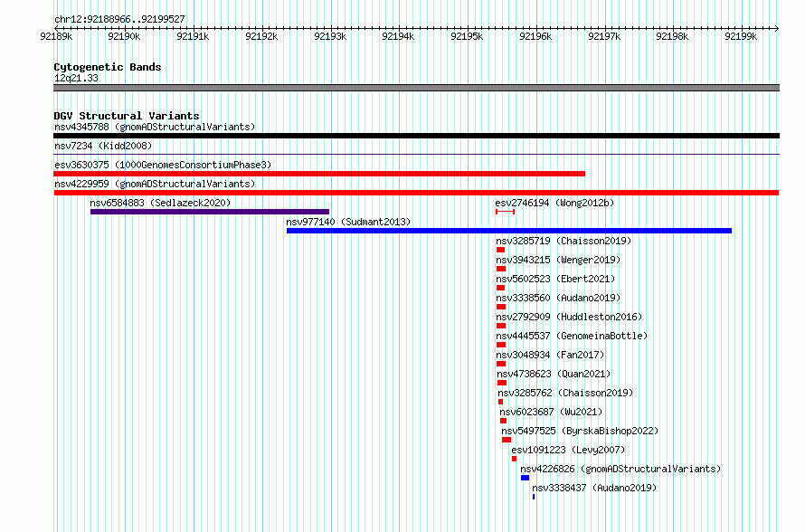Open the nsv4445537 (GenomeinaBottle) label
Image resolution: width=805 pixels, height=532 pixels.
coord(572,336)
